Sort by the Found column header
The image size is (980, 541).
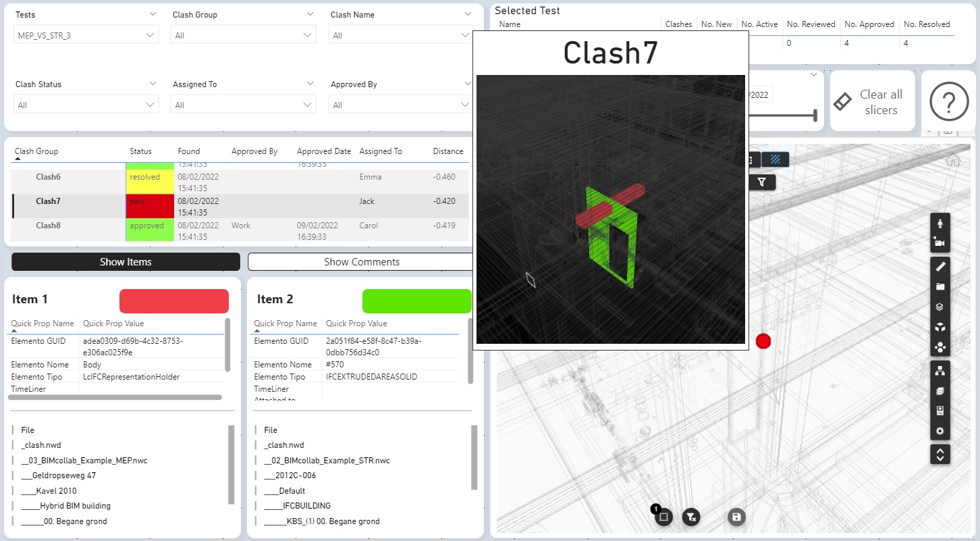coord(189,151)
